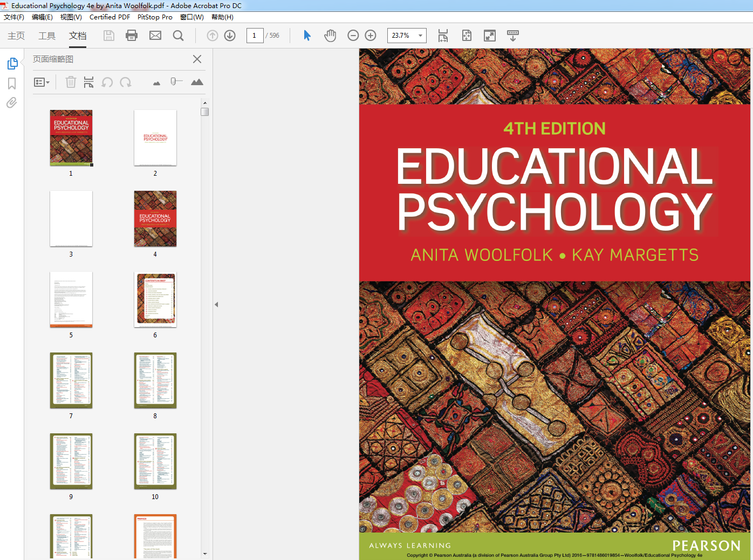Select page 4 thumbnail
Viewport: 753px width, 560px height.
pyautogui.click(x=155, y=219)
